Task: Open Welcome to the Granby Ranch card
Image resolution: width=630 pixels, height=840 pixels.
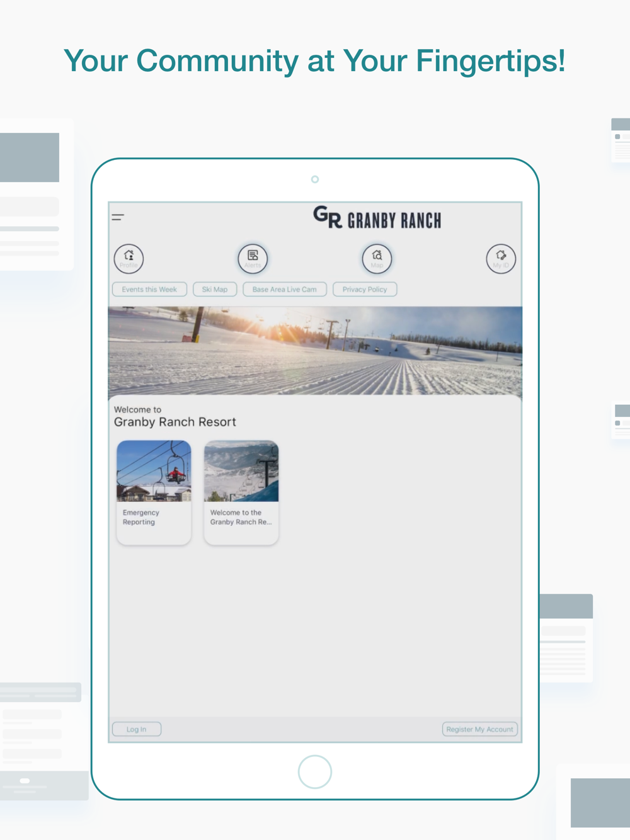Action: 241,492
